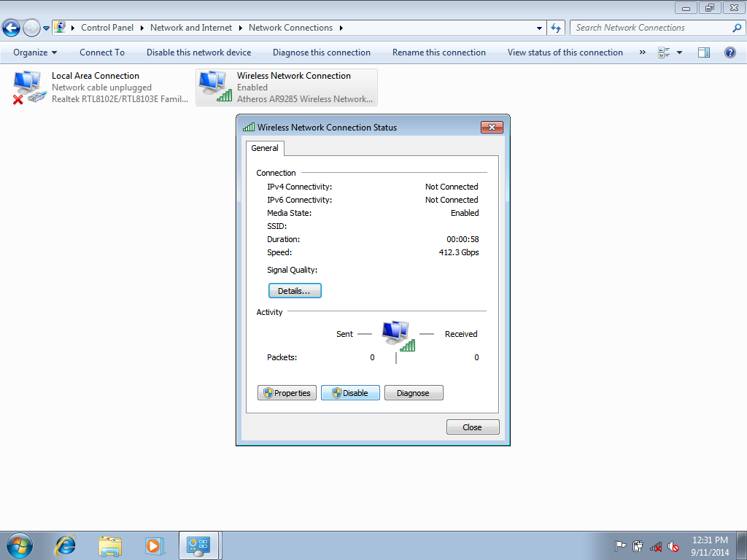Click the Activity network computers icon

[x=398, y=335]
